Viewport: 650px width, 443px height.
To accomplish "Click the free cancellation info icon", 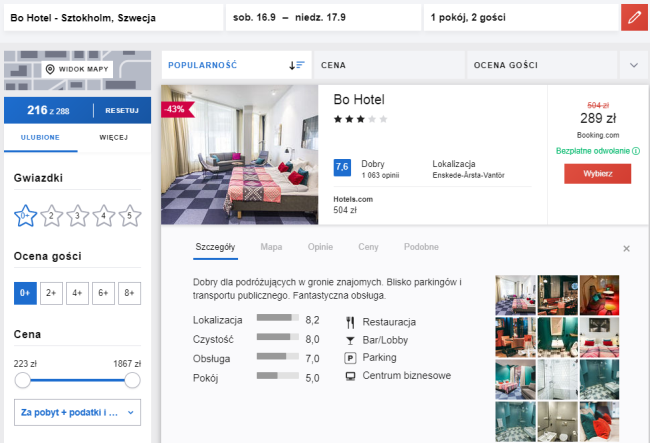I will pos(636,151).
